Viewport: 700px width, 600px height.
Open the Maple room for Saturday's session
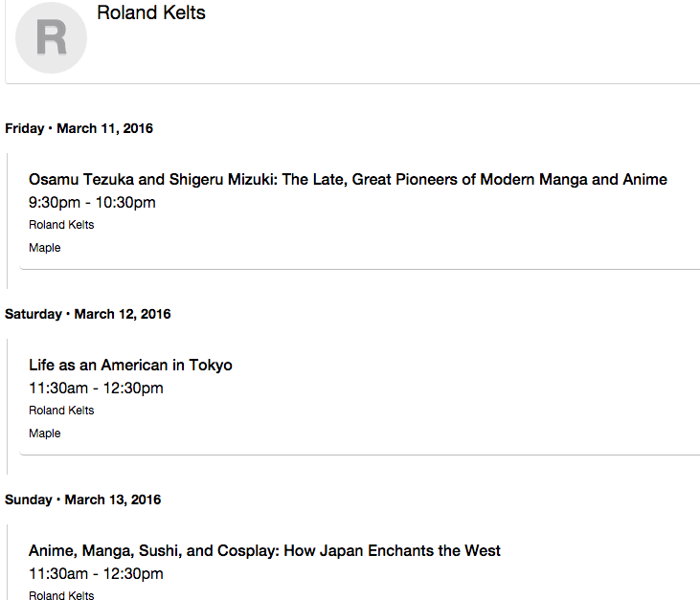[45, 433]
